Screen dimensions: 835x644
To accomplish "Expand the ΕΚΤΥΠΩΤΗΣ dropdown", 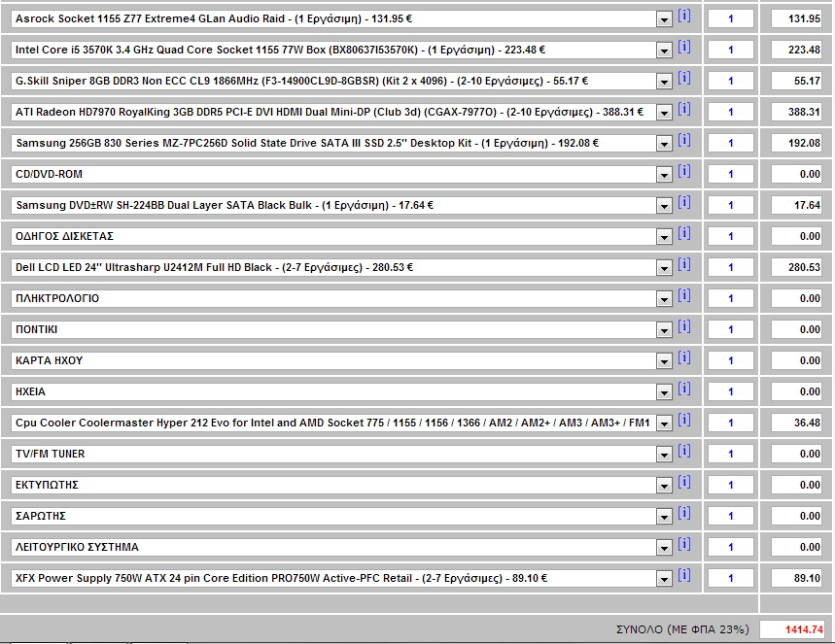I will pos(664,486).
